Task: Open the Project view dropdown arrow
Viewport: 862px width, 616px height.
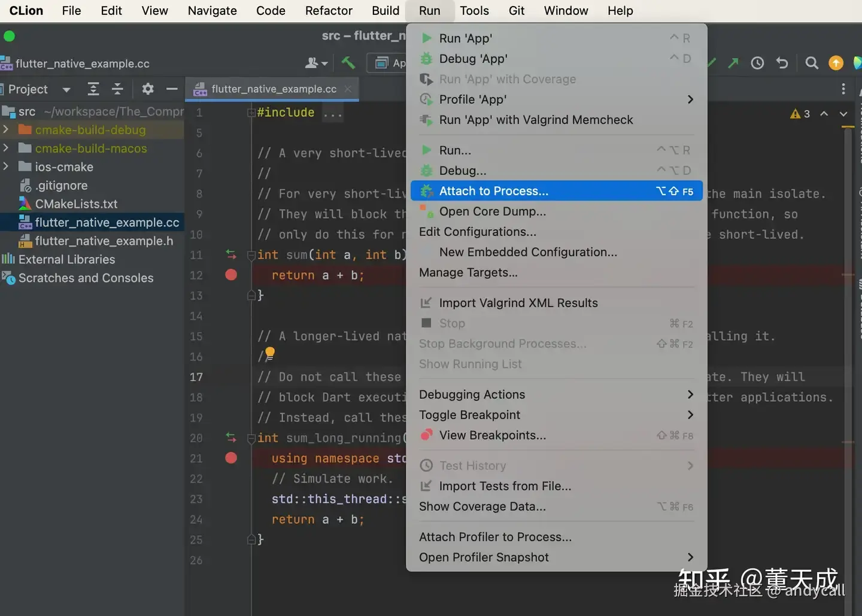Action: point(66,90)
